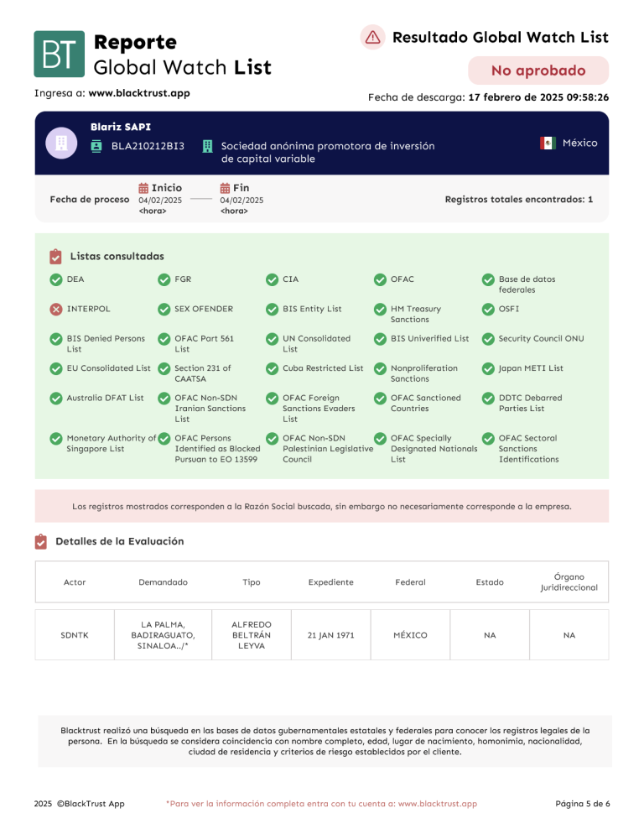Select the ALFREDO BELTRÁN LEYVA cell
This screenshot has height=834, width=644.
(252, 635)
